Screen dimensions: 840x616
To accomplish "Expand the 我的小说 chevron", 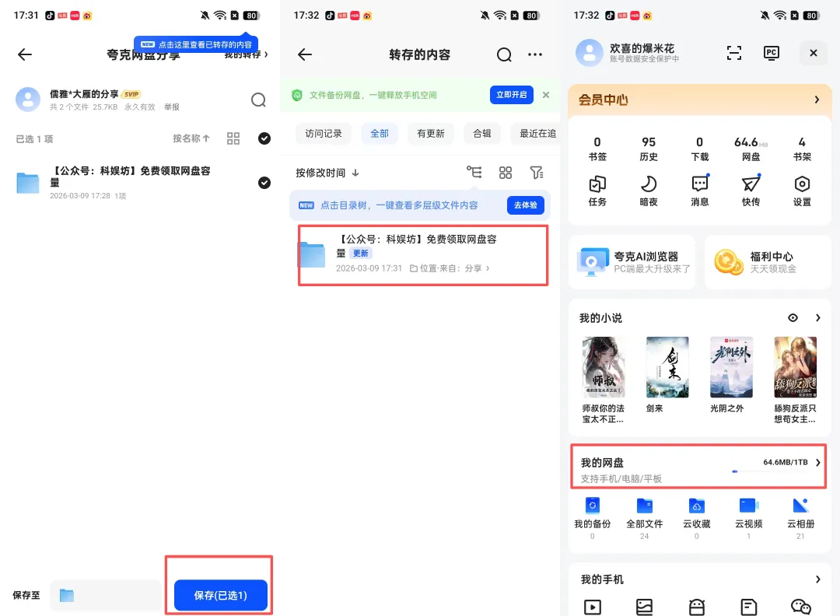I will point(818,317).
